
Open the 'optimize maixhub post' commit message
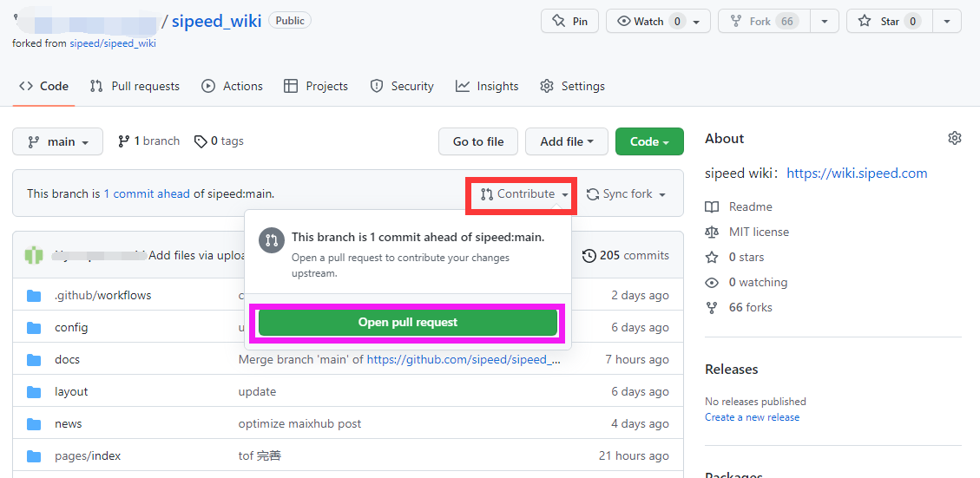(x=300, y=423)
